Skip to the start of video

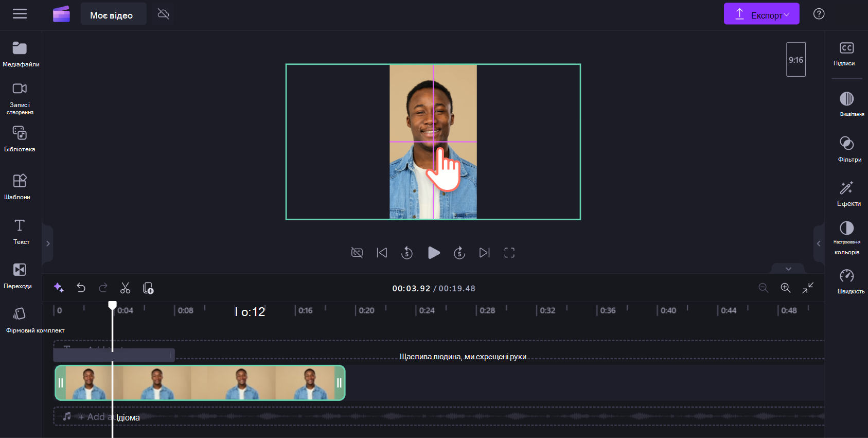pyautogui.click(x=382, y=253)
